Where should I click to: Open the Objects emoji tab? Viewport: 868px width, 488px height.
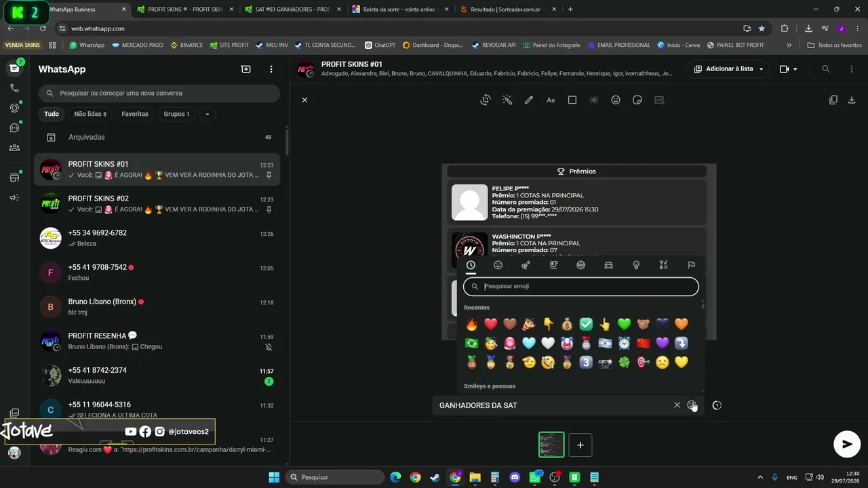tap(636, 265)
